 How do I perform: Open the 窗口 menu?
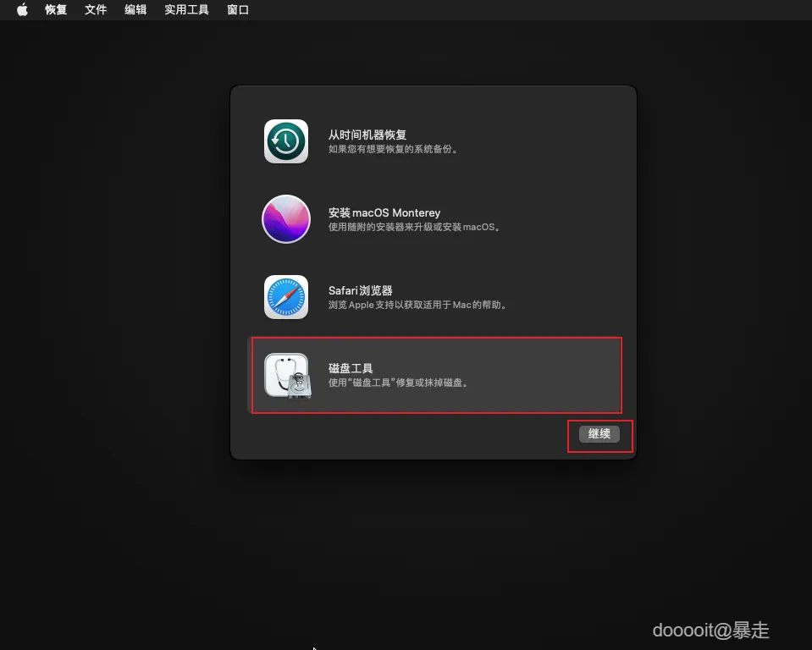(237, 9)
